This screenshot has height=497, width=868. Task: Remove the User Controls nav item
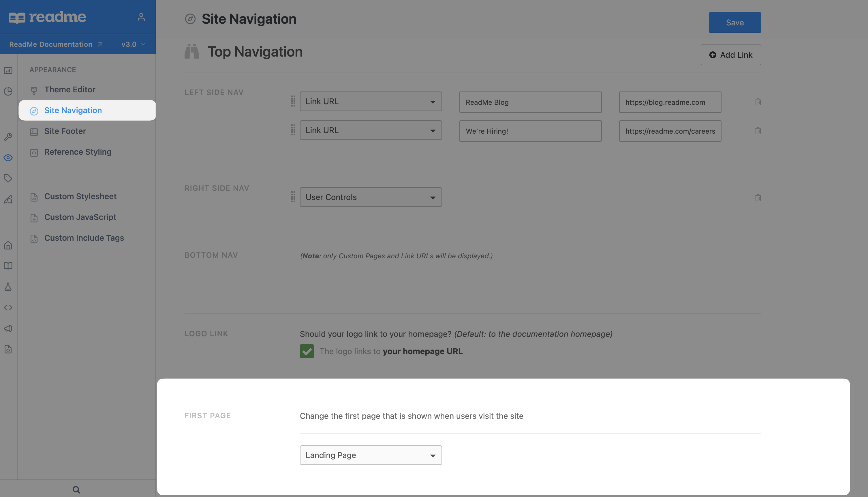pos(758,198)
